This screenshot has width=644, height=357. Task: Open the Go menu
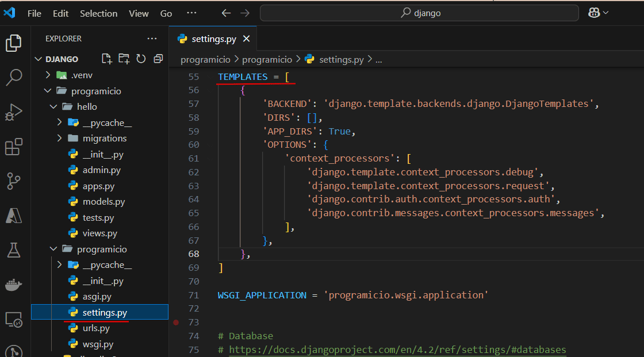pos(166,14)
